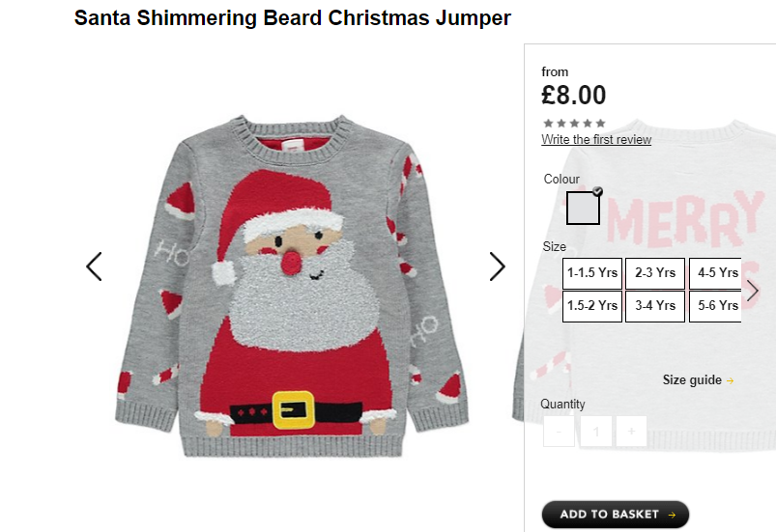Image resolution: width=776 pixels, height=532 pixels.
Task: Click the Add to Basket arrow icon
Action: tap(672, 516)
